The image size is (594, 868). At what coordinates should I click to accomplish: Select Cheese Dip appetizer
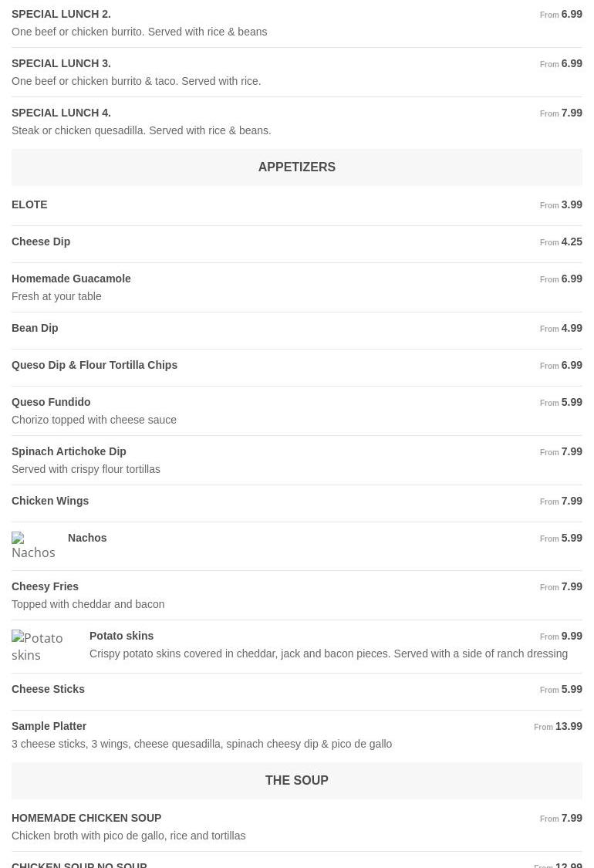(x=41, y=241)
